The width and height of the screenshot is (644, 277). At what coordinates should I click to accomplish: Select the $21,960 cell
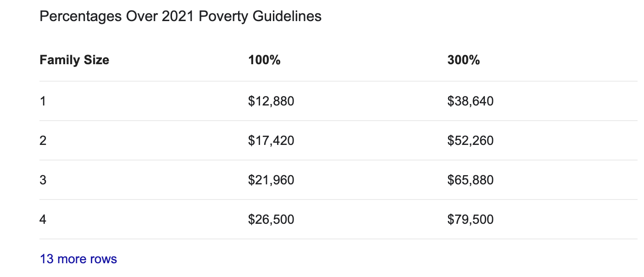pyautogui.click(x=271, y=180)
